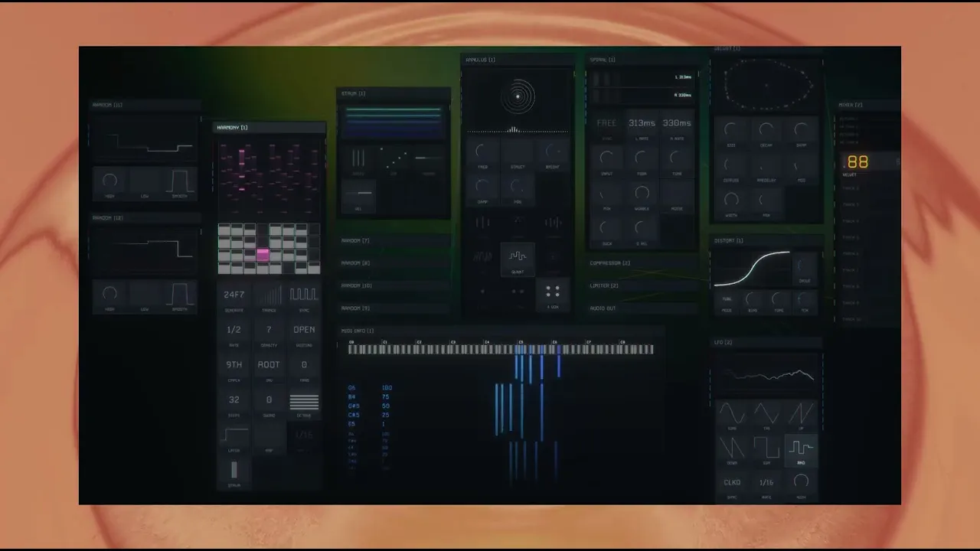Click the diagonal dots icon in Strum module
Screen dimensions: 980x551
click(394, 158)
